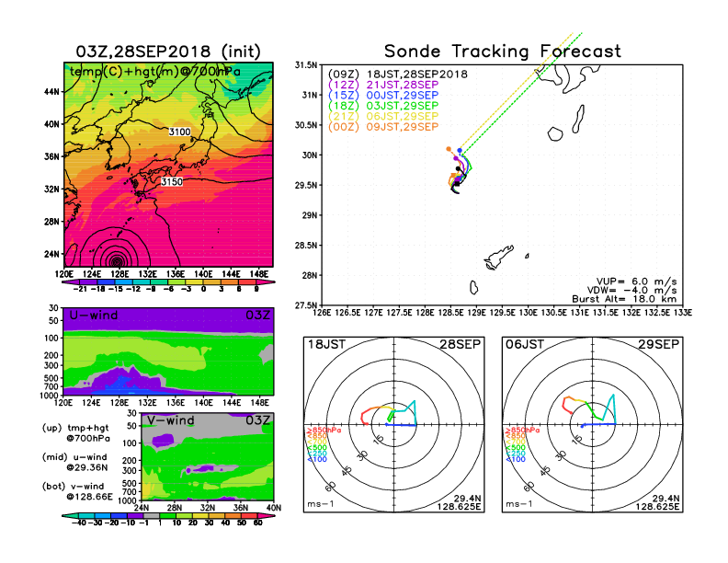Click the "126E" longitude tick on tracking map
The height and width of the screenshot is (563, 728).
point(322,313)
